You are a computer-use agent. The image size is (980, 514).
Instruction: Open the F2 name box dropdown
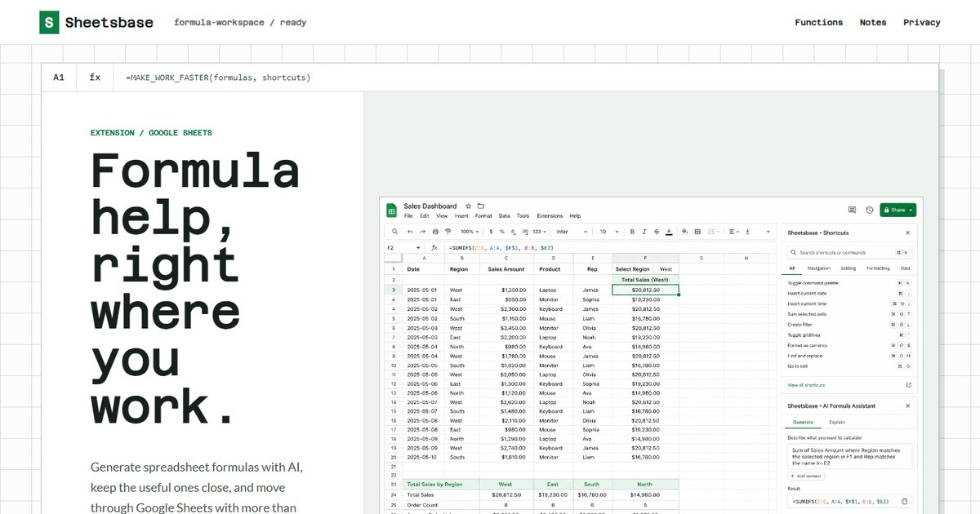[x=418, y=248]
